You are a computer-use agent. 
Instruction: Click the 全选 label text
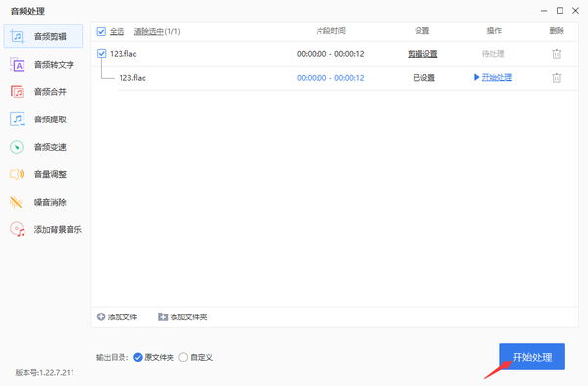117,32
